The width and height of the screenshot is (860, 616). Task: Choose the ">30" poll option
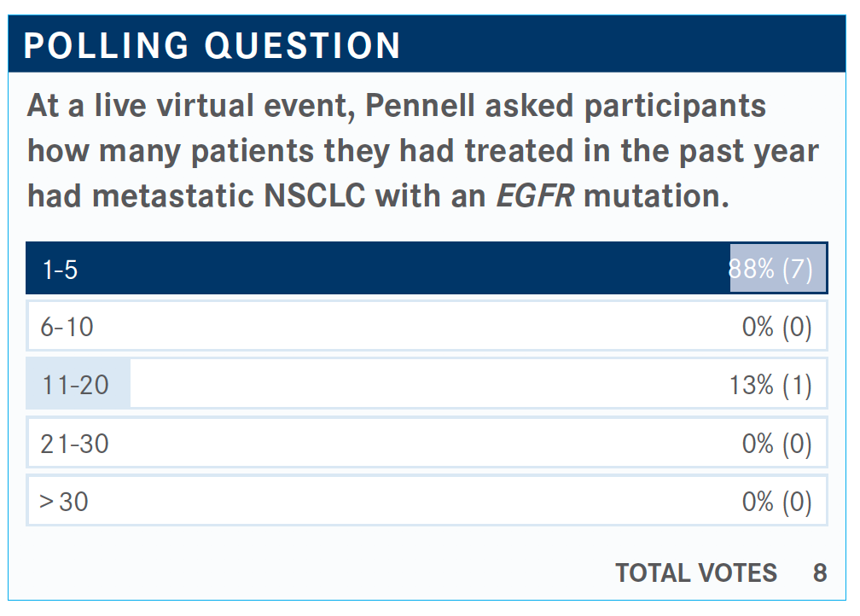[x=64, y=501]
